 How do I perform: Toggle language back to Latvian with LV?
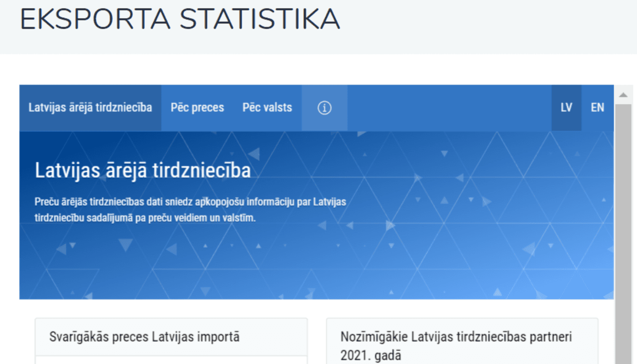[566, 107]
